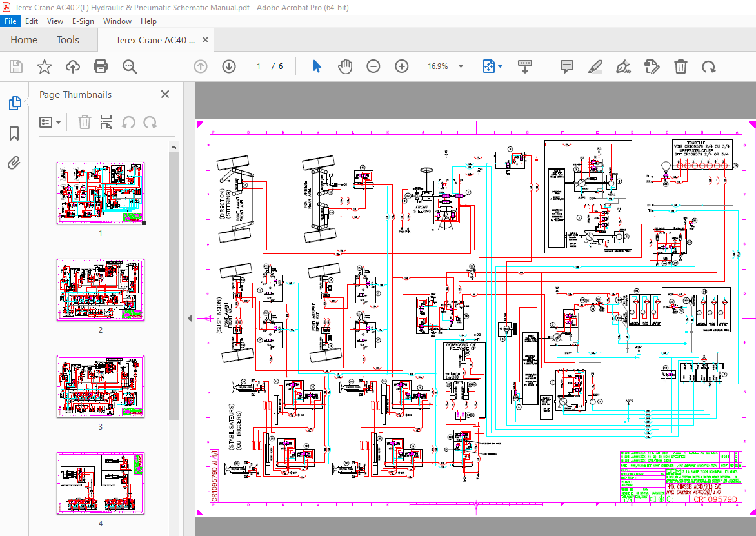
Task: Select page 1 thumbnail
Action: (100, 193)
